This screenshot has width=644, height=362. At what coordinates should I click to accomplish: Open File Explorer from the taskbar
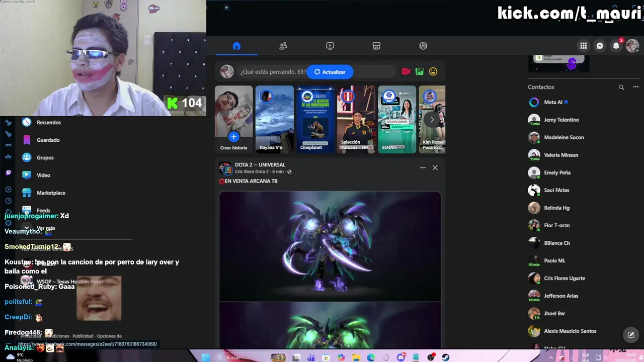pos(356,357)
